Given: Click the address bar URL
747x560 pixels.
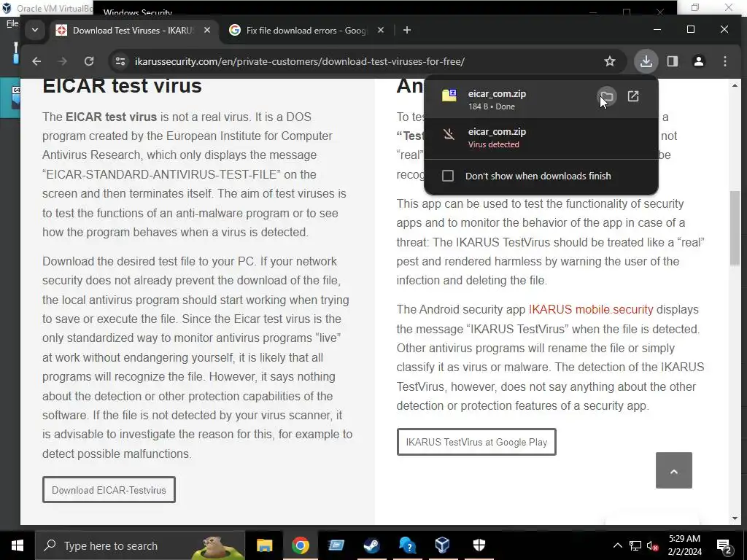Looking at the screenshot, I should click(x=300, y=61).
